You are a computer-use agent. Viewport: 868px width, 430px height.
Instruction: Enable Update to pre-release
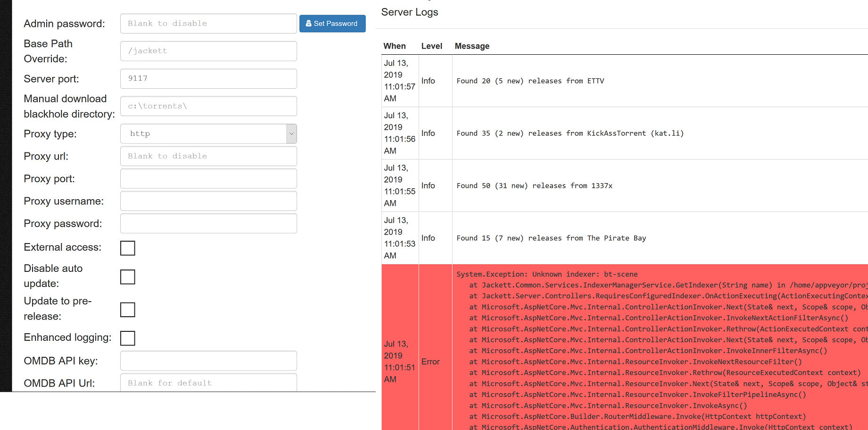pos(127,310)
